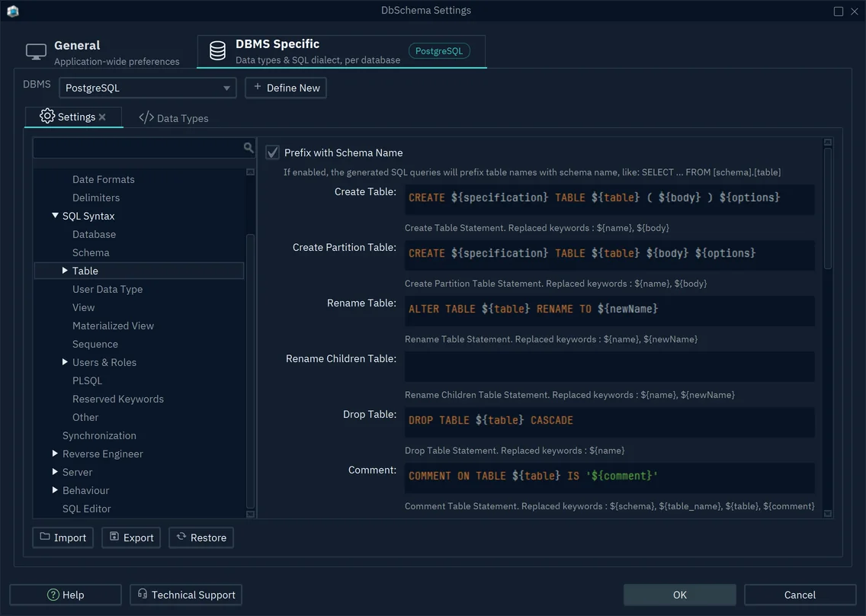
Task: Click the search magnifier icon in settings filter
Action: tap(249, 147)
